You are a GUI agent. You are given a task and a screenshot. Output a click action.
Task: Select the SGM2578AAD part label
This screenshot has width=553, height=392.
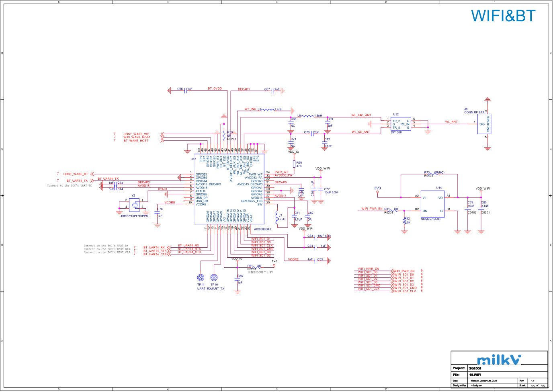click(430, 219)
